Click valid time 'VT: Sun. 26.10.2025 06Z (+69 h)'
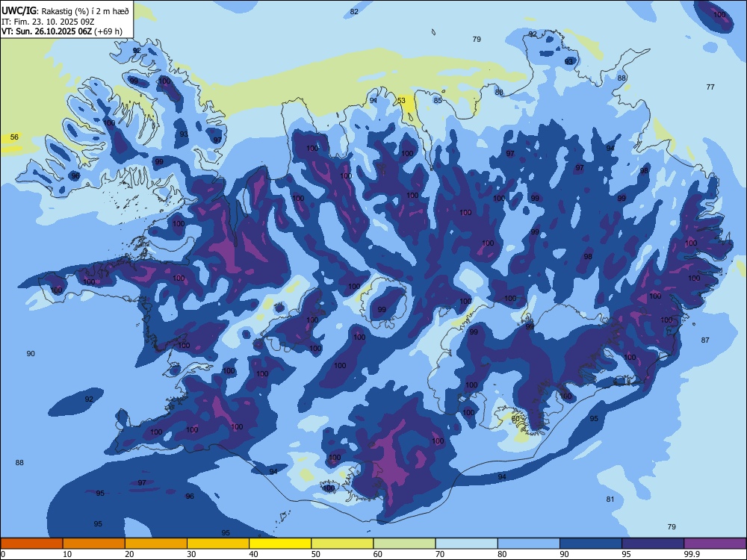 point(62,31)
